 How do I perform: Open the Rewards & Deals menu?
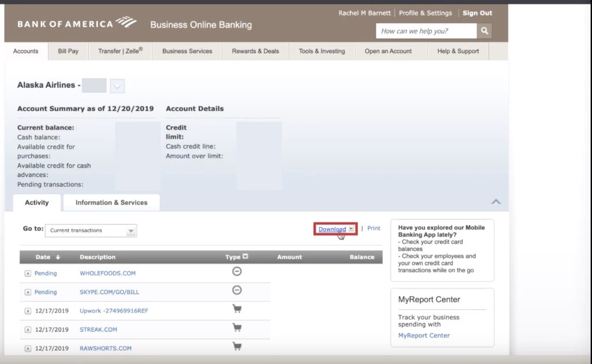(x=256, y=51)
